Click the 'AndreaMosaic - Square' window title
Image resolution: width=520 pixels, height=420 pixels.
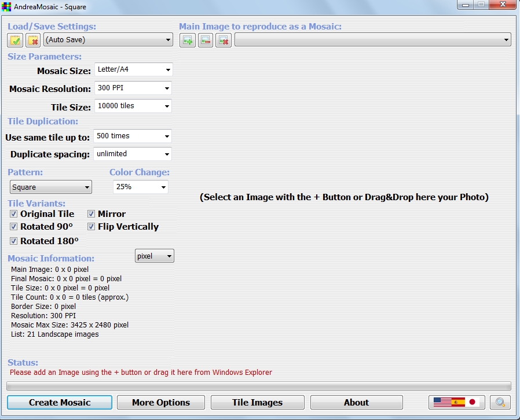click(50, 6)
